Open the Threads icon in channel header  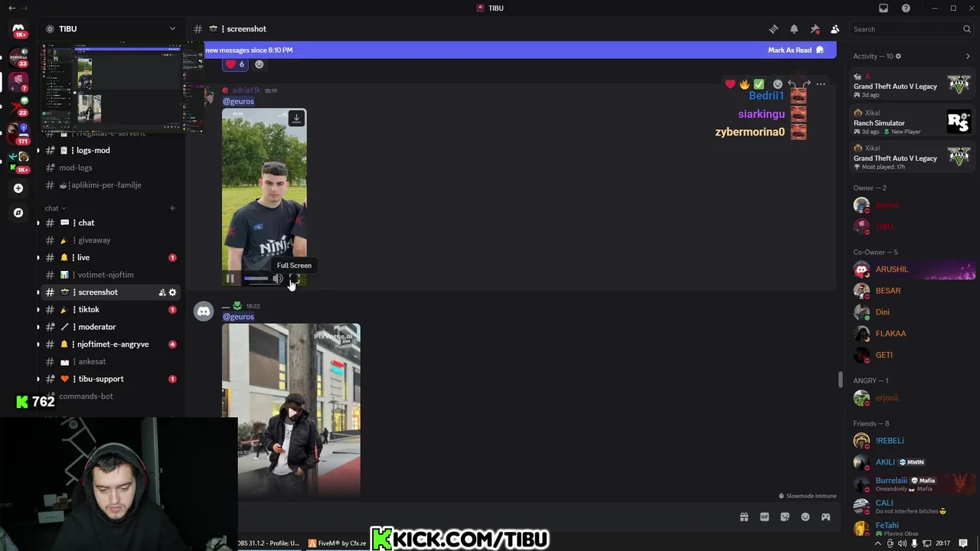[773, 29]
